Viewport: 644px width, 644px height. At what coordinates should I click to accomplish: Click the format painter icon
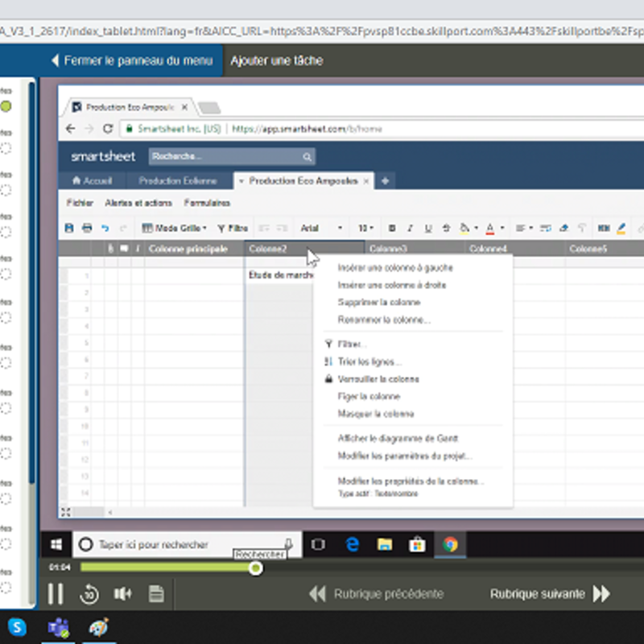(581, 228)
